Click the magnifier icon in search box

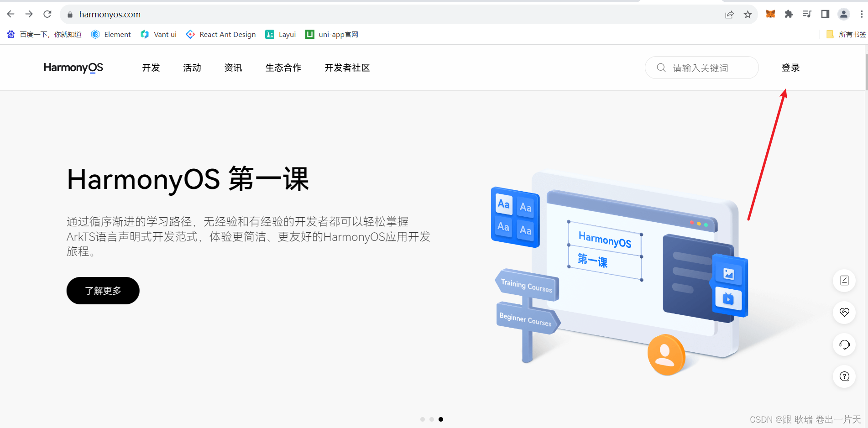661,68
